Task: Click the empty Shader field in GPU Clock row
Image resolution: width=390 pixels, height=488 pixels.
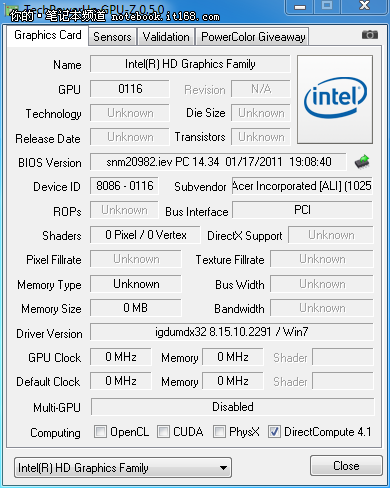Action: point(343,357)
